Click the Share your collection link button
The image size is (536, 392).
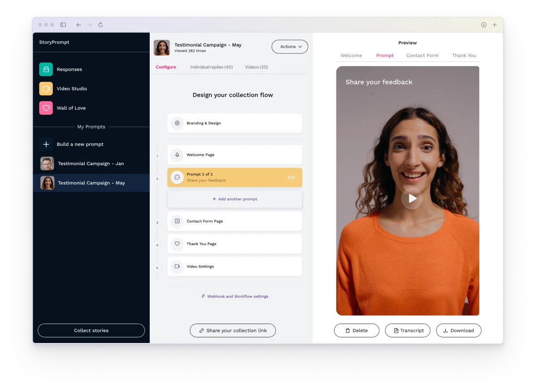point(232,331)
